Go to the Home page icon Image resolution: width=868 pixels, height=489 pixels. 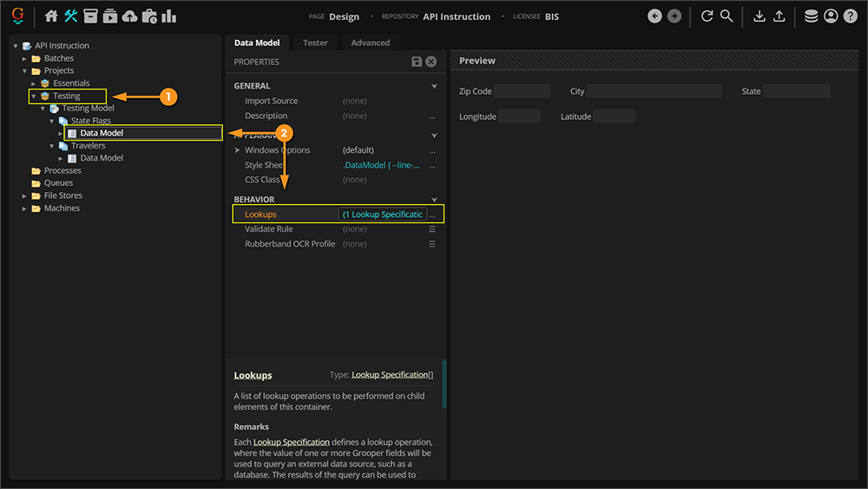(51, 17)
